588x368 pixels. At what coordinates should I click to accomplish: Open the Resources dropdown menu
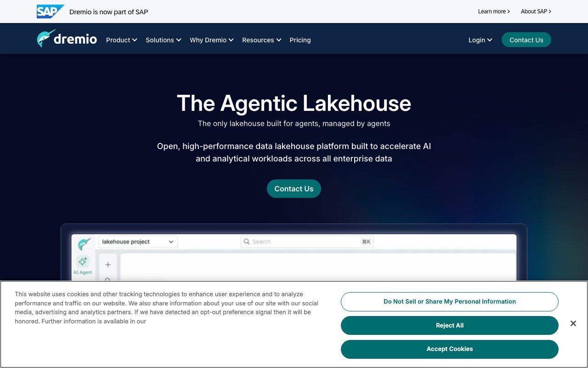click(261, 40)
